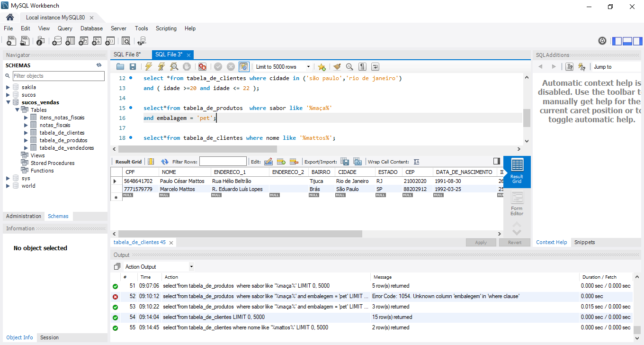This screenshot has height=345, width=644.
Task: Show the find panel in editor
Action: (349, 67)
